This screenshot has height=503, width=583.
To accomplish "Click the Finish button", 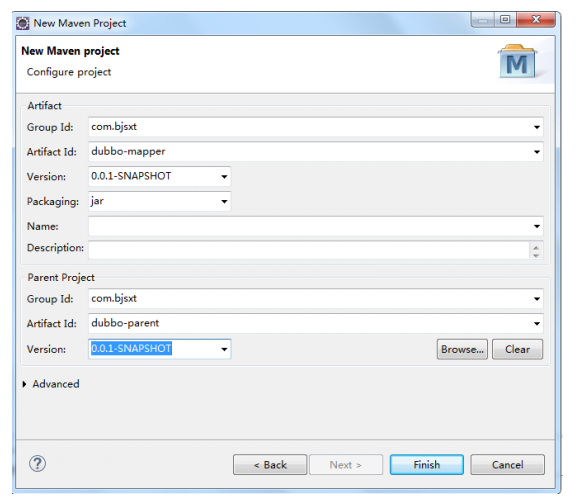I will click(427, 465).
